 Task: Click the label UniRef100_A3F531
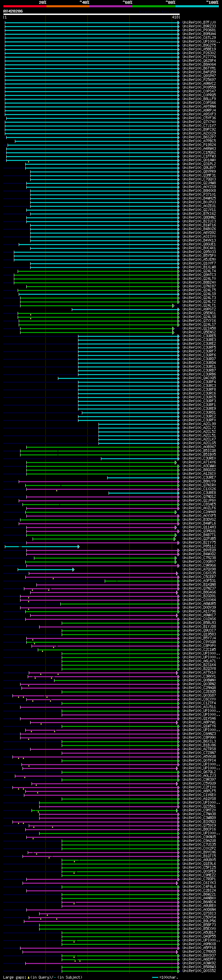pos(199,581)
